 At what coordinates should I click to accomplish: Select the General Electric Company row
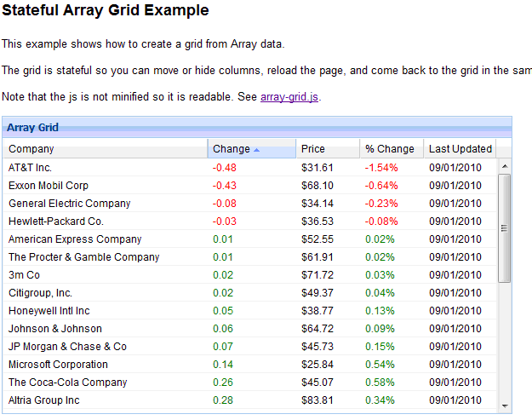pyautogui.click(x=249, y=204)
